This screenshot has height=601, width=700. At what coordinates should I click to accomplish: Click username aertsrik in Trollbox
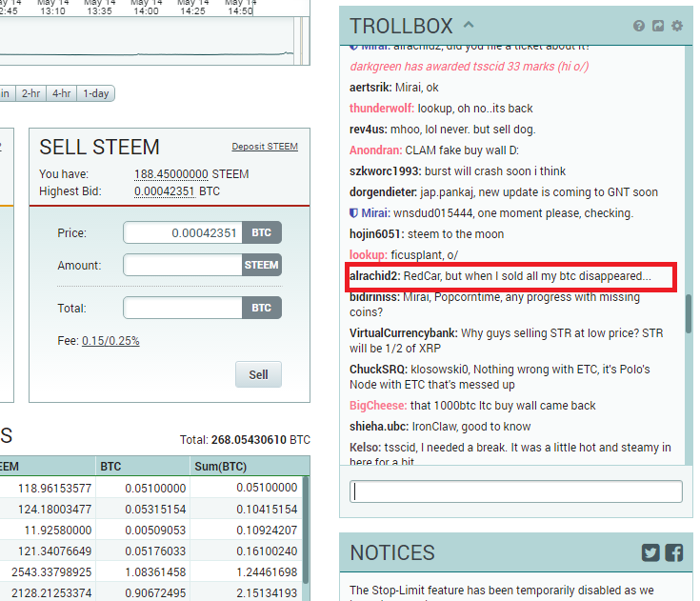tap(370, 88)
